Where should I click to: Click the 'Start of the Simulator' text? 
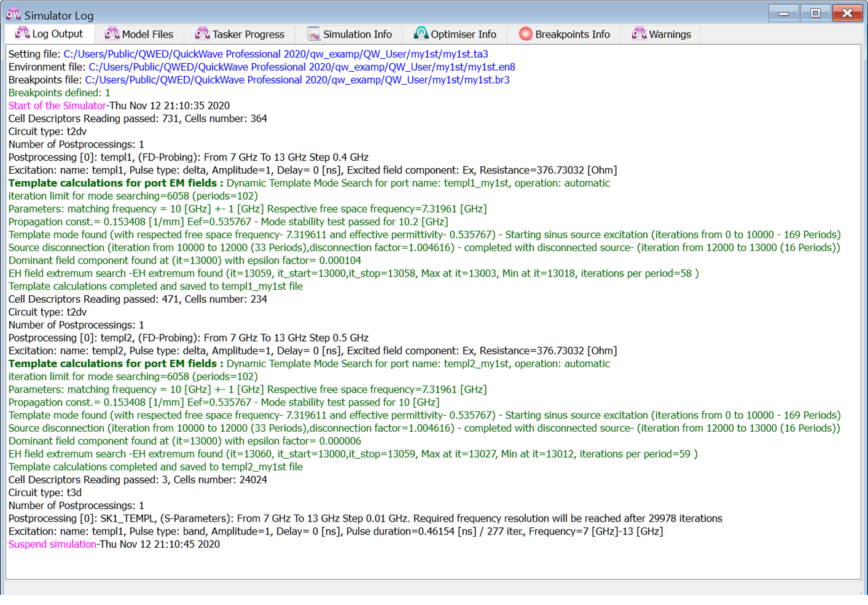(57, 106)
